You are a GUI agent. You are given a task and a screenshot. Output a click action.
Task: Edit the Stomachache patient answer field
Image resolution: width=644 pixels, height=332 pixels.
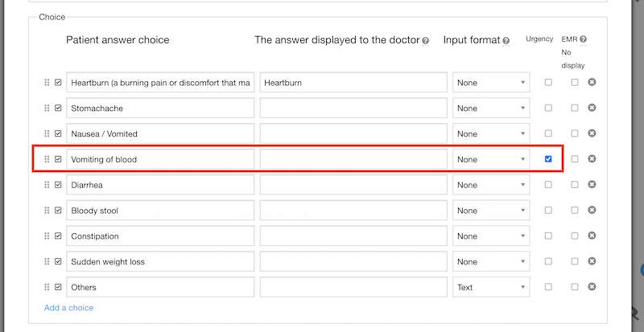coord(160,108)
